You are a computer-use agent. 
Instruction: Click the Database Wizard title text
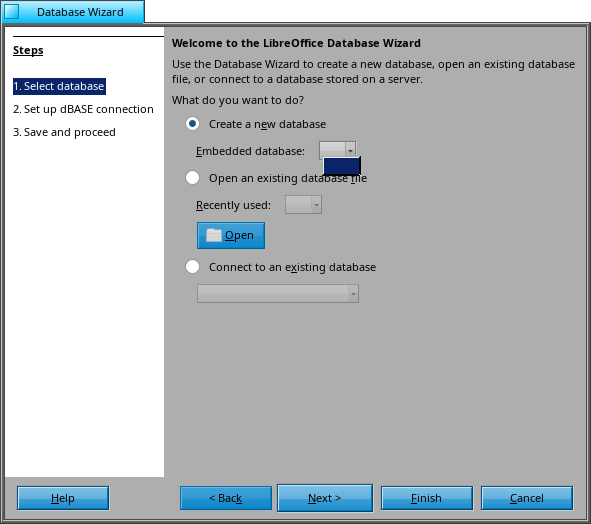point(80,12)
